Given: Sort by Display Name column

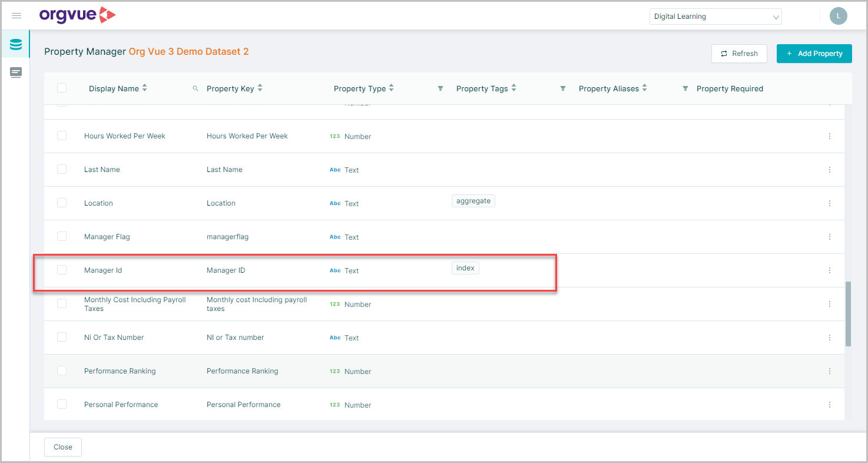Looking at the screenshot, I should [x=145, y=88].
